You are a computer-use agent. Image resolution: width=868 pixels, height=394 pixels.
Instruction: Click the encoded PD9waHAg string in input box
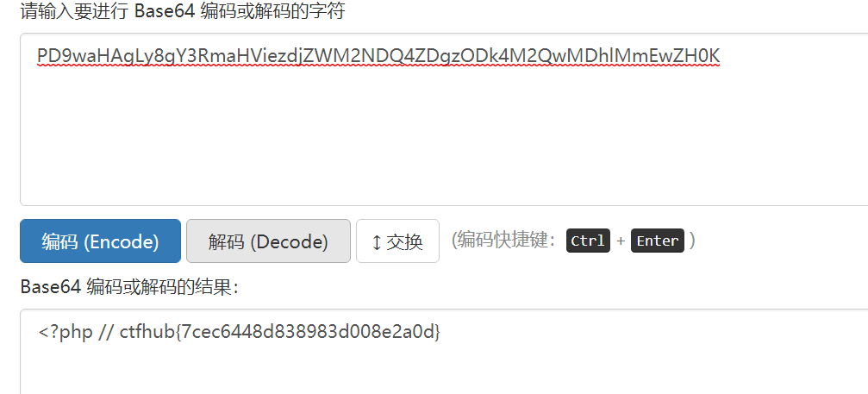(x=378, y=55)
